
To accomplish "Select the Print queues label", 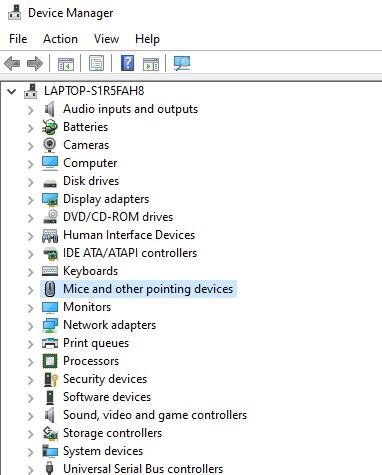I will (x=96, y=343).
